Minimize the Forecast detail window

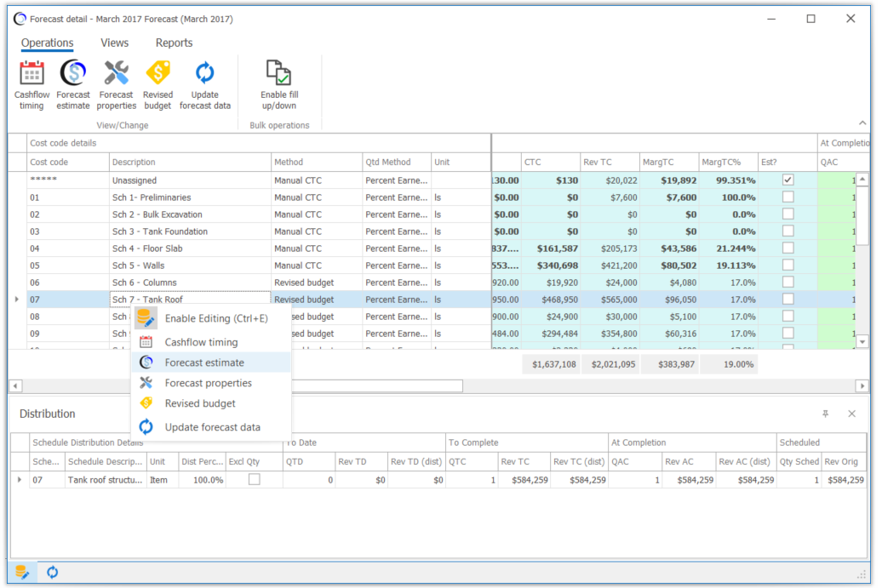click(x=771, y=19)
